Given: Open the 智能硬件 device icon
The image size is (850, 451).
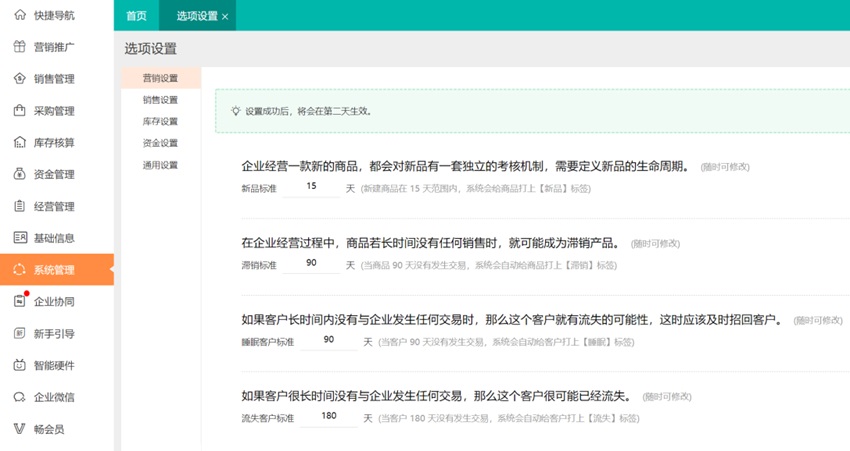Looking at the screenshot, I should click(20, 365).
